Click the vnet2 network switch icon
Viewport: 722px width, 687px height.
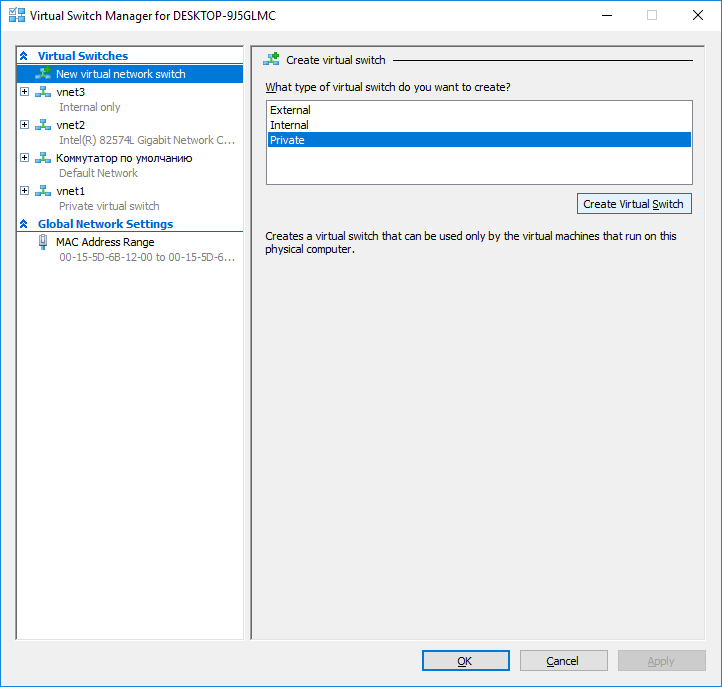click(43, 125)
